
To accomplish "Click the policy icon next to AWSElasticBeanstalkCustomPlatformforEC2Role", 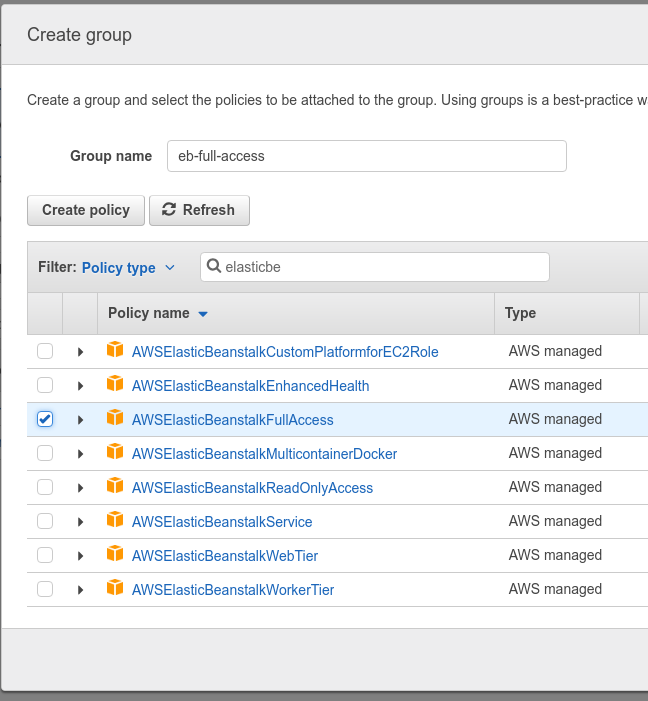I will tap(115, 351).
